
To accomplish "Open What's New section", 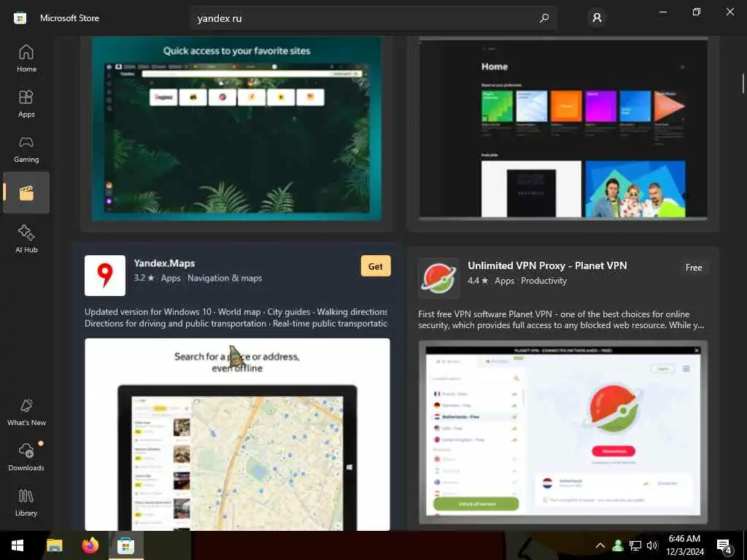I will pyautogui.click(x=26, y=413).
